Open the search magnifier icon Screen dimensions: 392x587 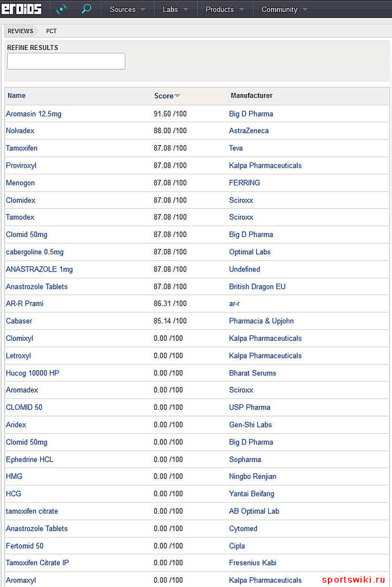(87, 9)
